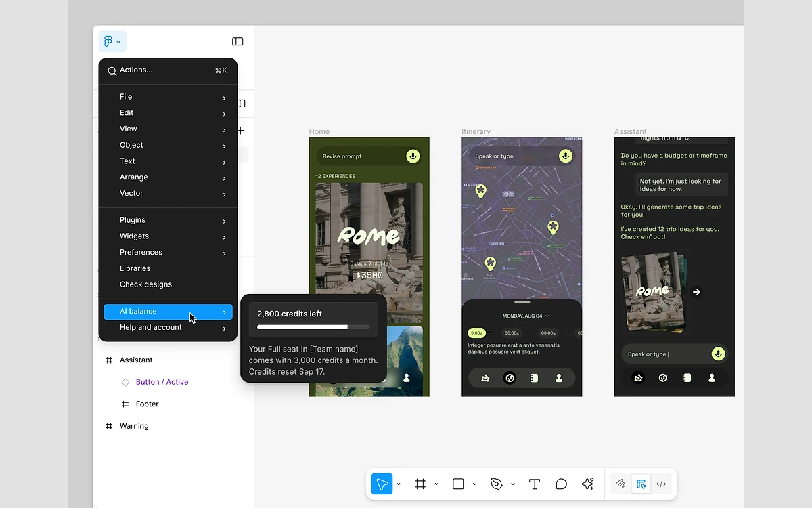812x508 pixels.
Task: Select the Assistant layer
Action: point(136,360)
